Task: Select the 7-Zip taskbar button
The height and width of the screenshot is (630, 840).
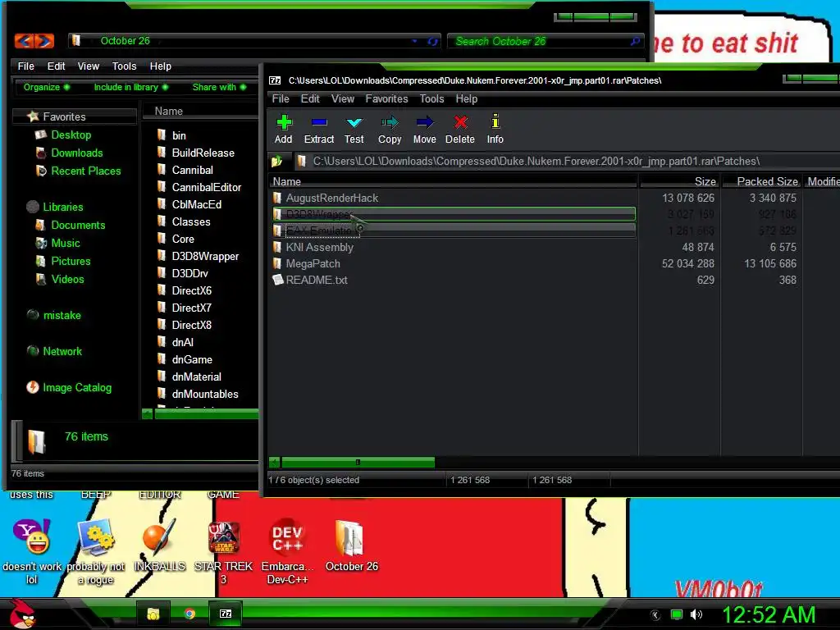Action: click(226, 614)
